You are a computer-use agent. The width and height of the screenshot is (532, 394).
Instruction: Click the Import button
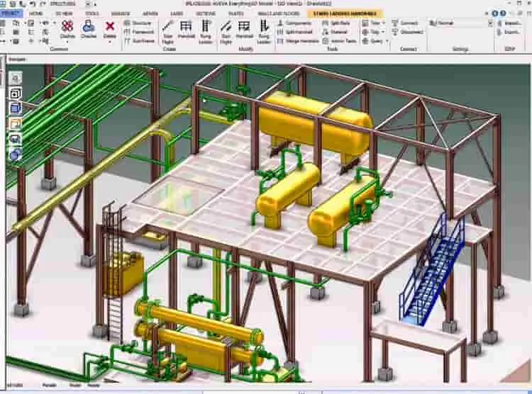(509, 23)
